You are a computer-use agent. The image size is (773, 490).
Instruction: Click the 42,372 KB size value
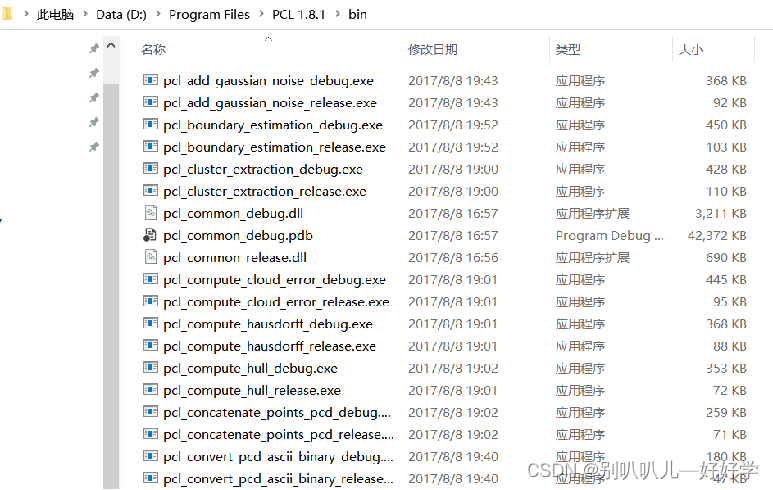tap(717, 236)
